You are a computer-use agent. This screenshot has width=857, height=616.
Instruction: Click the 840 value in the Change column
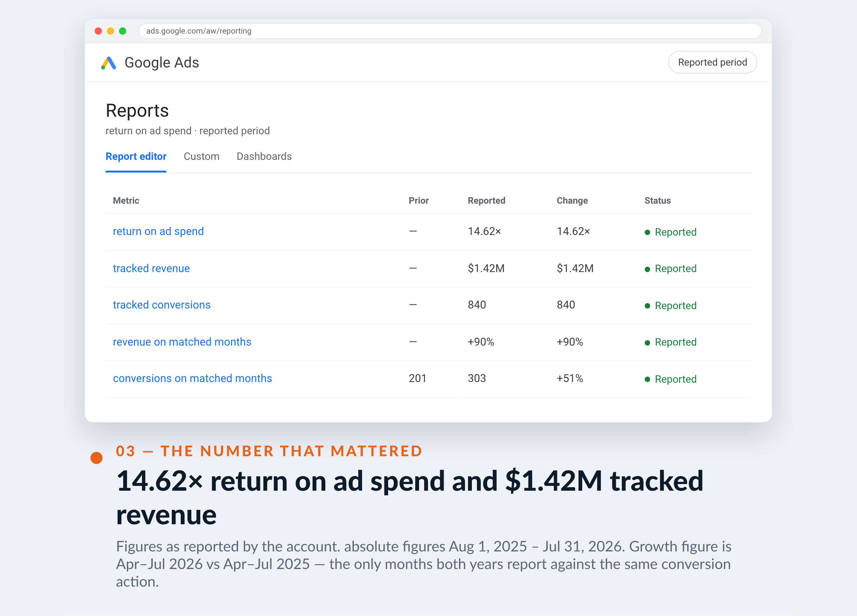[566, 305]
